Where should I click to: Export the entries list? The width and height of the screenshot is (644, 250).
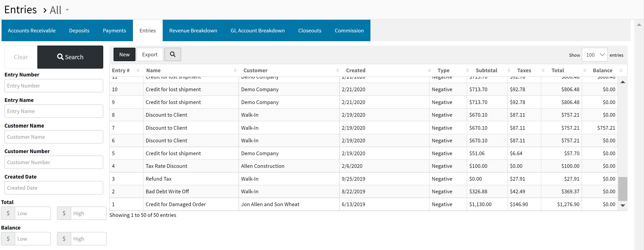[x=150, y=54]
